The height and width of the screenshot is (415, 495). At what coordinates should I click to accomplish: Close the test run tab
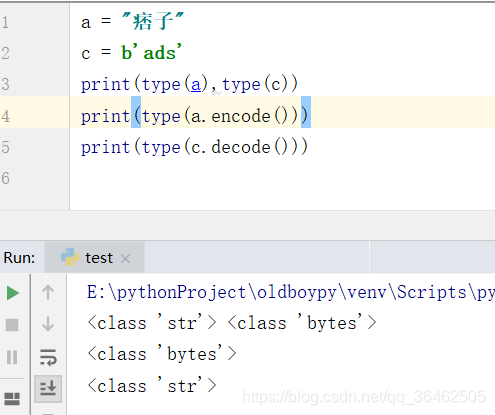tap(125, 258)
